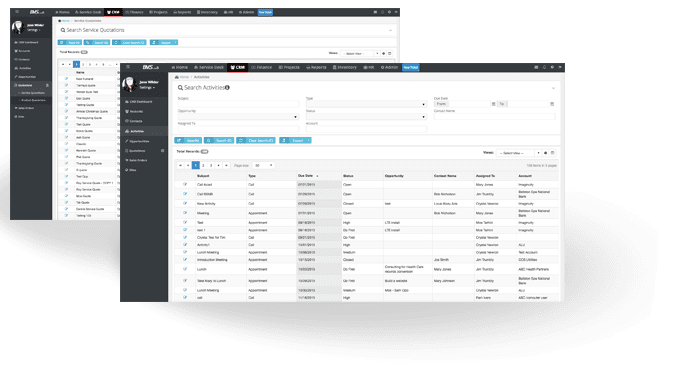
Task: Open CRM Dashboard in front sidebar
Action: pos(140,101)
